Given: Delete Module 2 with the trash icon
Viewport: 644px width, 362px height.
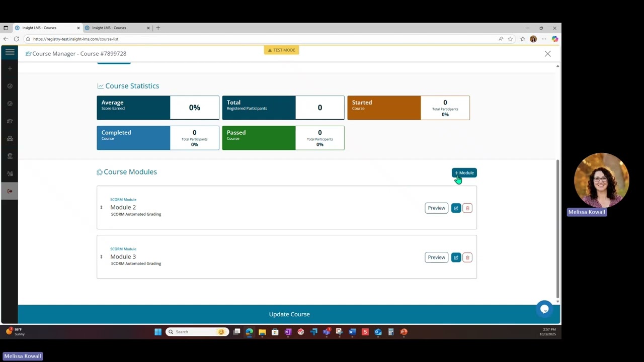Looking at the screenshot, I should point(467,208).
